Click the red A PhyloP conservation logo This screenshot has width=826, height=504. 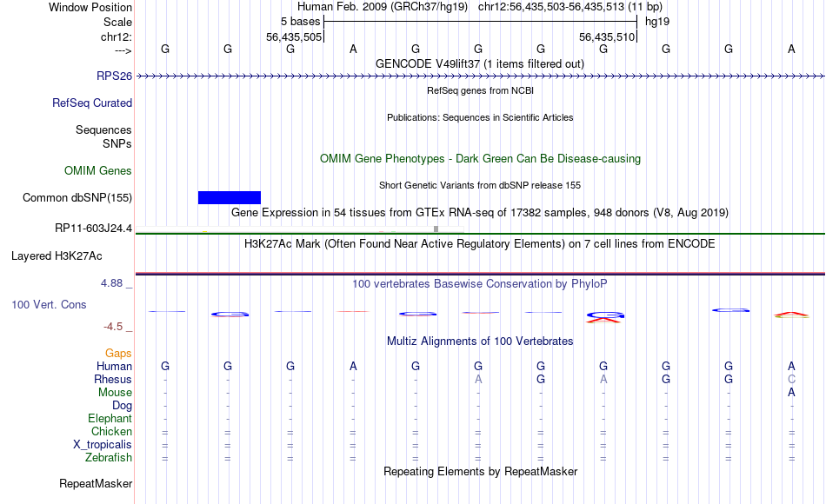792,315
